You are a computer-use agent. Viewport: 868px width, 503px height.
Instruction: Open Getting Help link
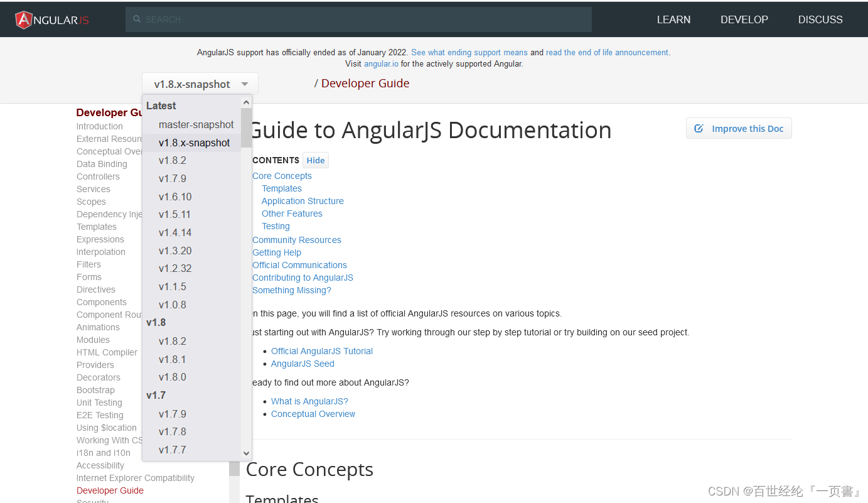tap(277, 252)
